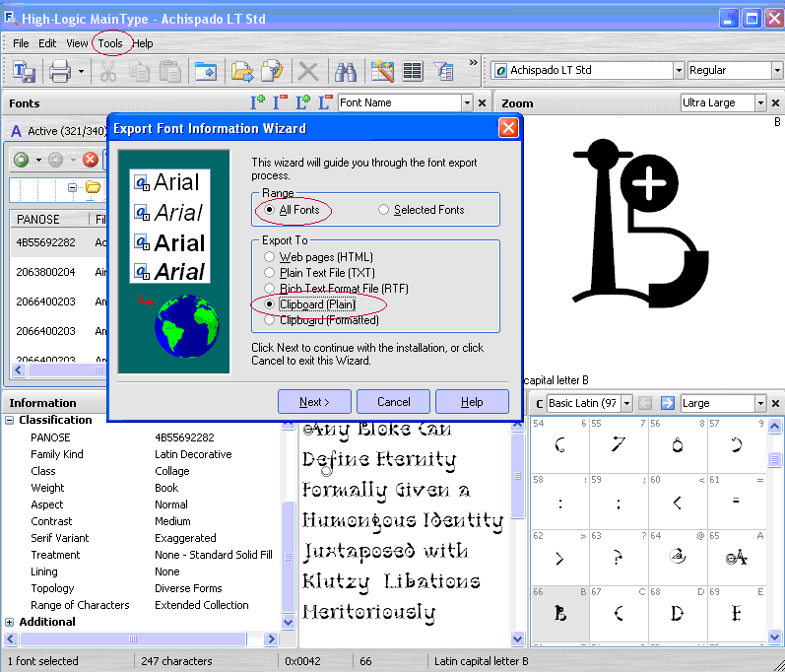Click the binoculars find icon
The height and width of the screenshot is (672, 785).
[346, 72]
